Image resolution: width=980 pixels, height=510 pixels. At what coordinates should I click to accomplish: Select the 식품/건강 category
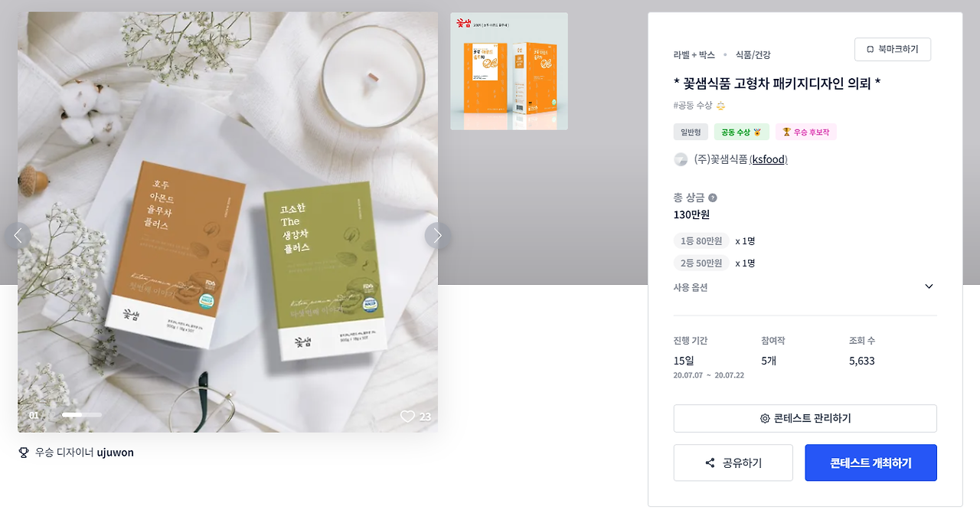753,55
